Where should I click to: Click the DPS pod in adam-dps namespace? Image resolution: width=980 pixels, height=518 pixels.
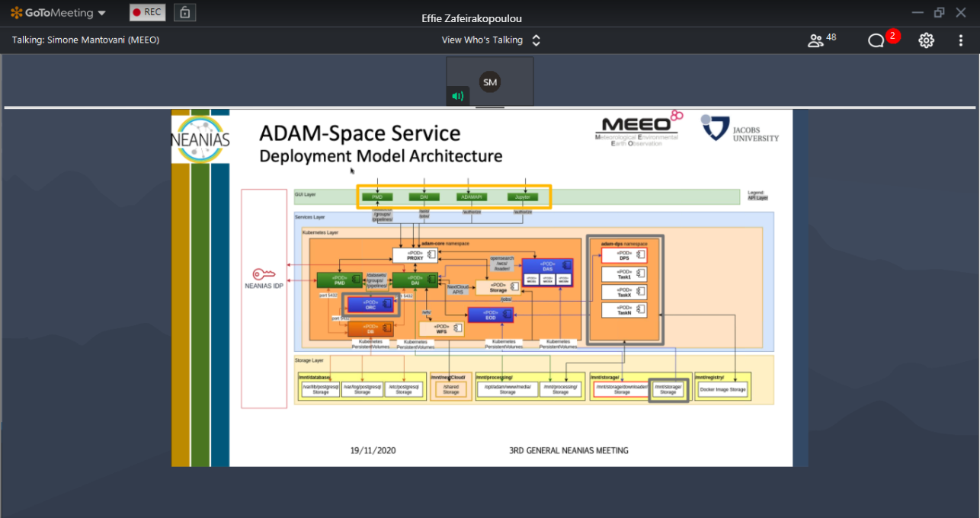[624, 255]
